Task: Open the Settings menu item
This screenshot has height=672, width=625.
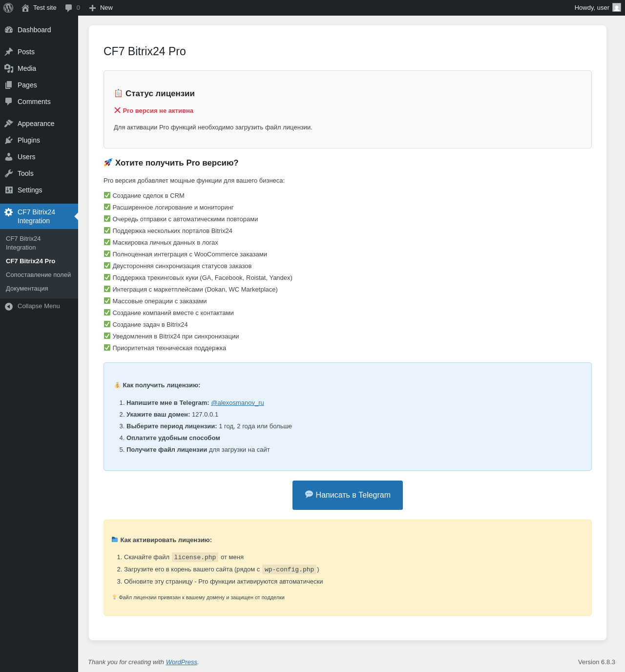Action: [x=30, y=190]
